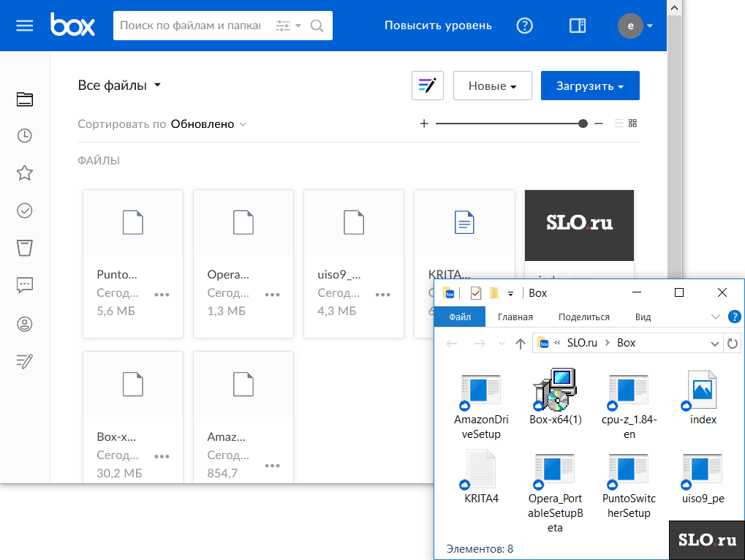Image resolution: width=745 pixels, height=560 pixels.
Task: Open Trash icon in sidebar
Action: [x=25, y=248]
